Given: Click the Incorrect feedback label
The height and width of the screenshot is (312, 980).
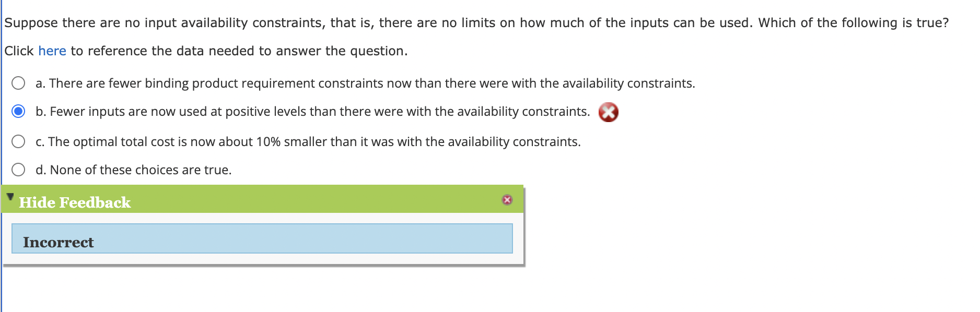Looking at the screenshot, I should (59, 242).
